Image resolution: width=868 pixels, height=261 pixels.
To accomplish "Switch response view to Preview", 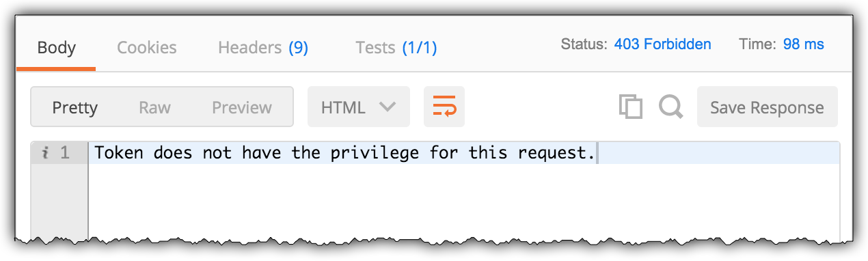I will point(242,107).
